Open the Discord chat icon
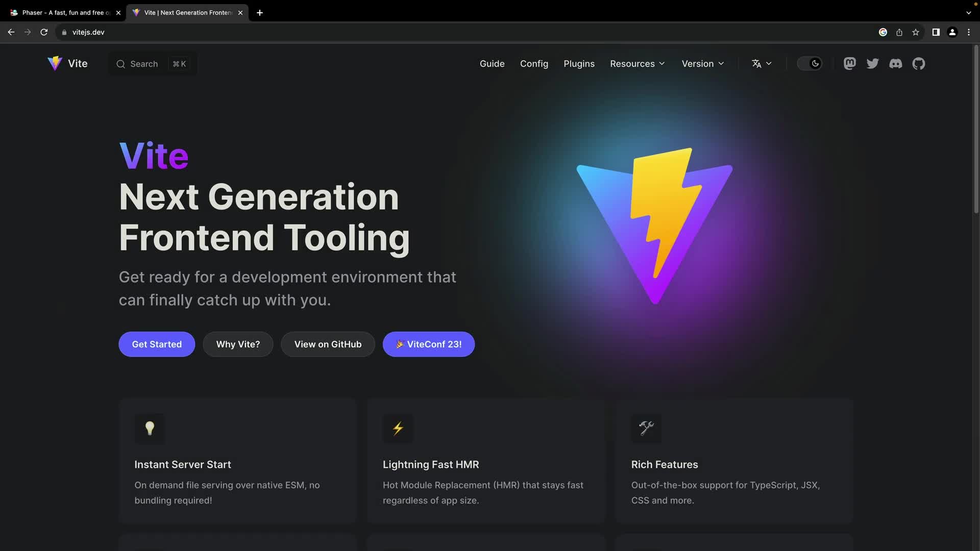Viewport: 980px width, 551px height. (895, 63)
